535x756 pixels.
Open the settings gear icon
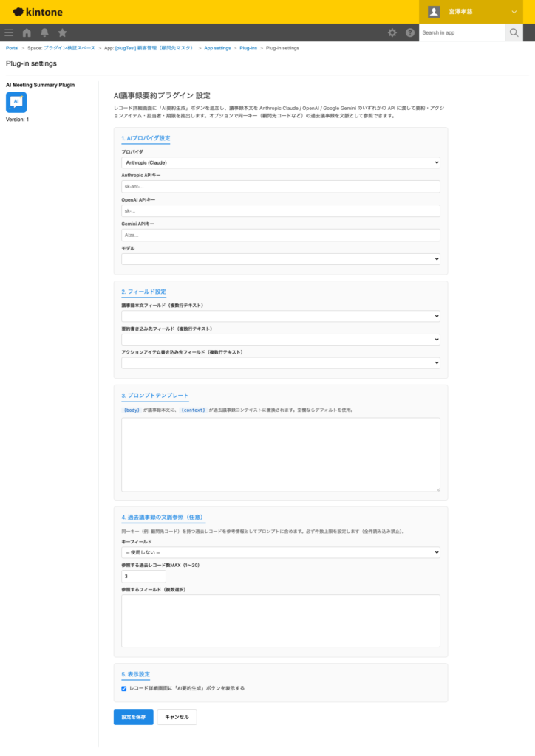[392, 32]
